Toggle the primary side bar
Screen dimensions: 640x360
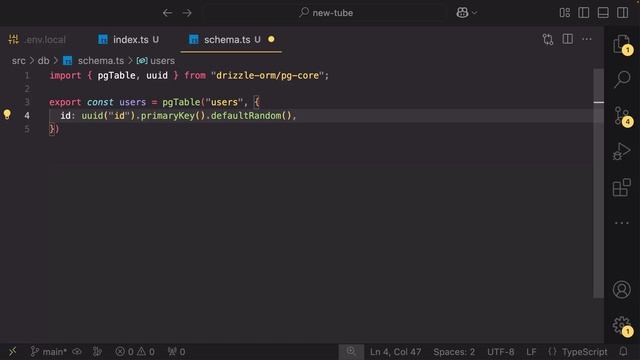point(584,13)
